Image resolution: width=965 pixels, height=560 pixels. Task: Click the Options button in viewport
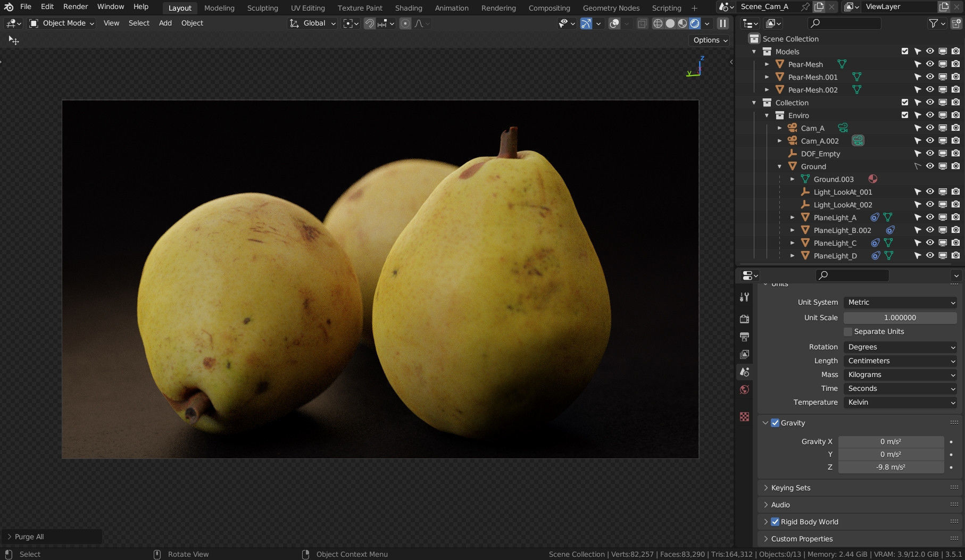[710, 40]
